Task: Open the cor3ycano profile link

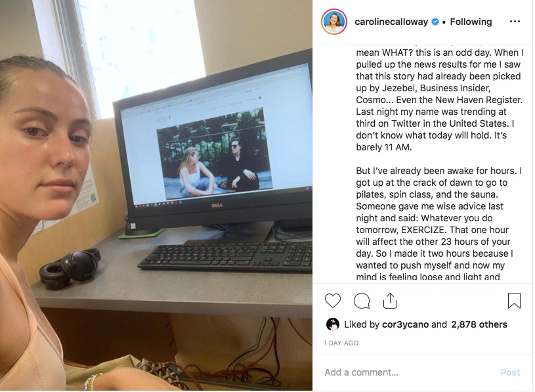Action: click(405, 324)
